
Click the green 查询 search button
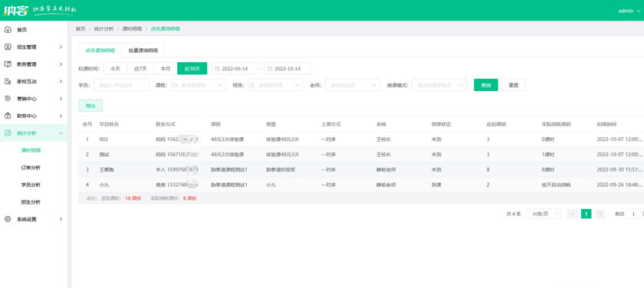[x=486, y=85]
